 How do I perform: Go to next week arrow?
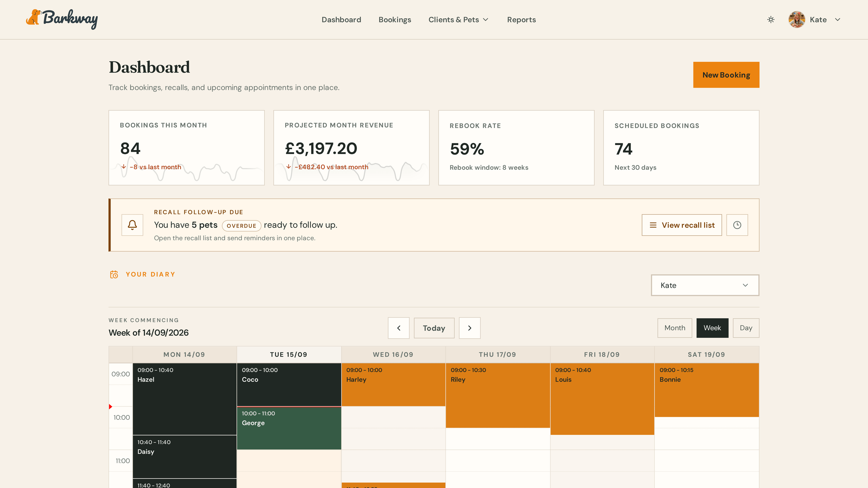click(x=470, y=328)
